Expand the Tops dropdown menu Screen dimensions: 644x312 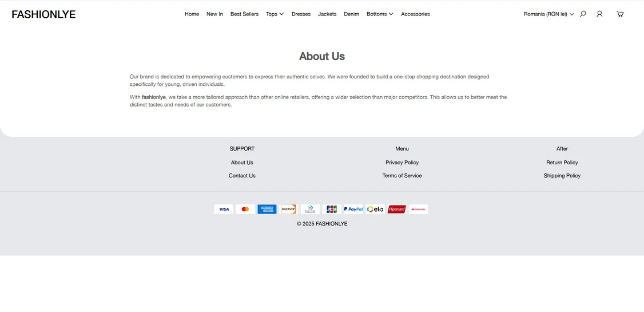click(x=275, y=14)
